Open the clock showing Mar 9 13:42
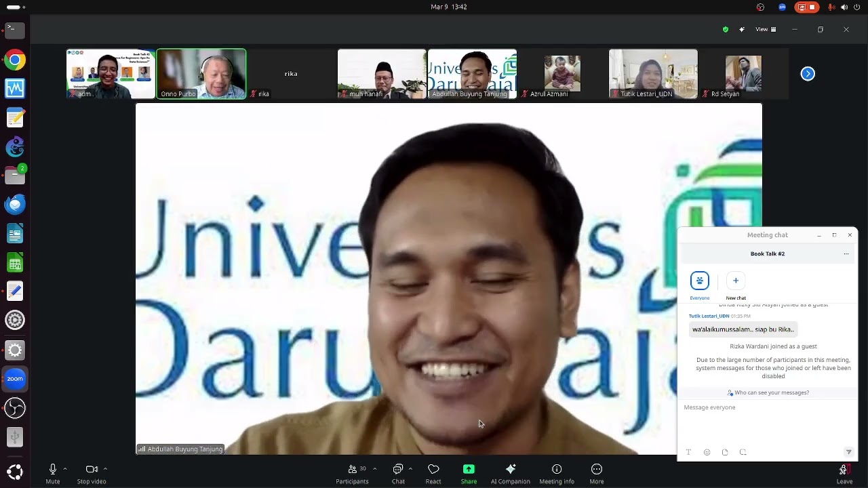This screenshot has width=868, height=488. coord(449,7)
